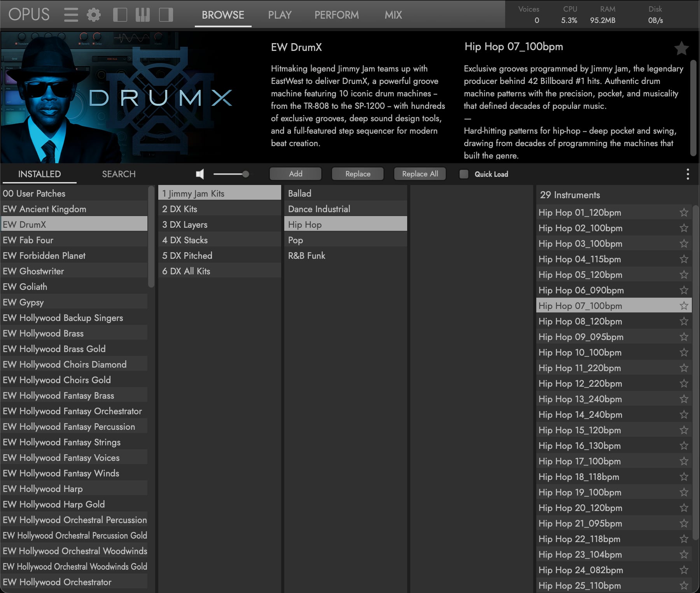Star Hip Hop 14_240bpm as favorite
This screenshot has height=593, width=700.
(x=684, y=415)
